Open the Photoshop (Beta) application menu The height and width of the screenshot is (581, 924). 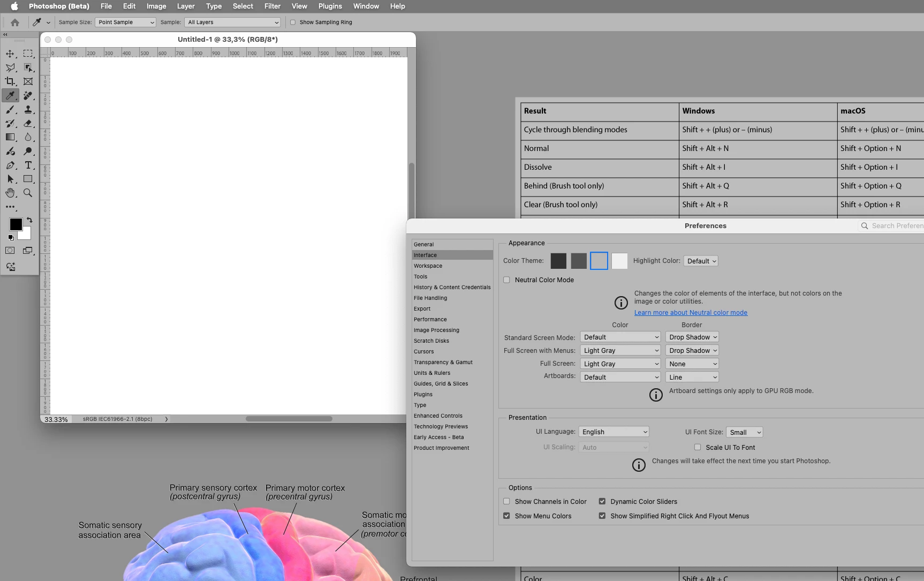(59, 6)
